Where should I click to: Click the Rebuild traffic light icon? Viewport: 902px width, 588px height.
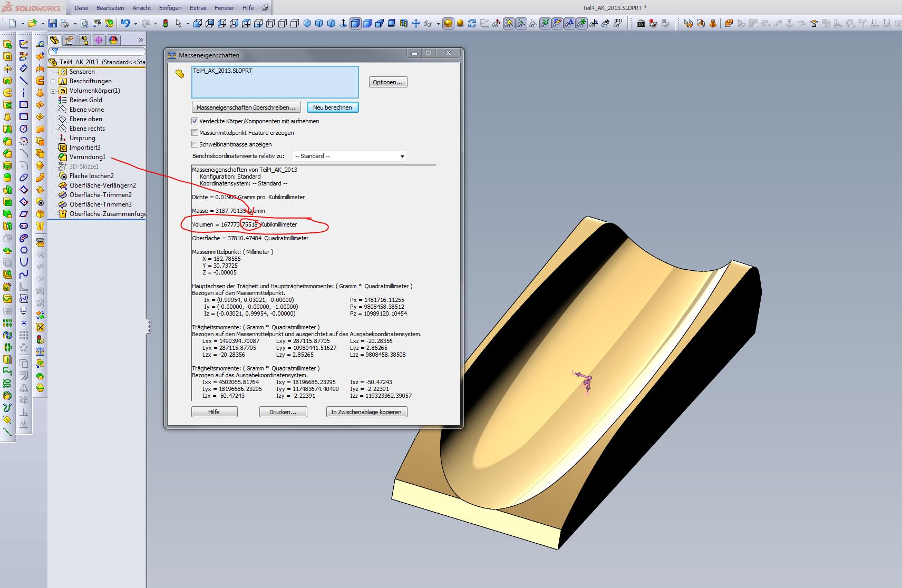[x=165, y=23]
